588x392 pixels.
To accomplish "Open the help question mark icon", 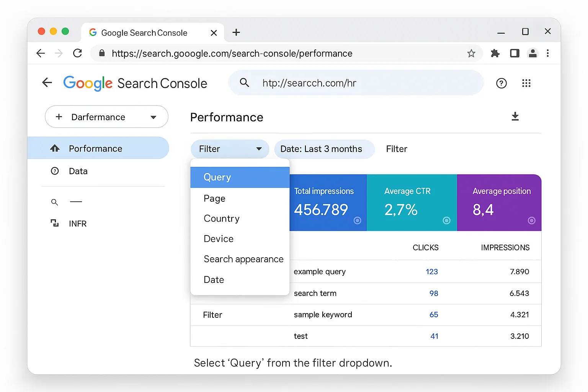I will 501,83.
